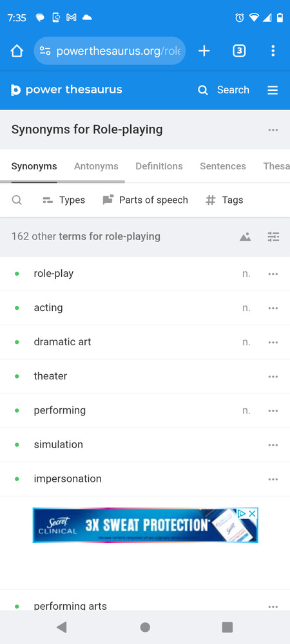Image resolution: width=290 pixels, height=644 pixels.
Task: Open the sliders filter settings icon
Action: tap(273, 236)
